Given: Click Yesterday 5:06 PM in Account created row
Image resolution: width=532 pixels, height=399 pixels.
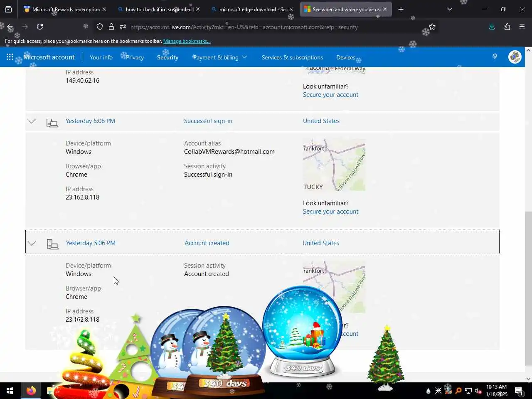Looking at the screenshot, I should pos(91,243).
